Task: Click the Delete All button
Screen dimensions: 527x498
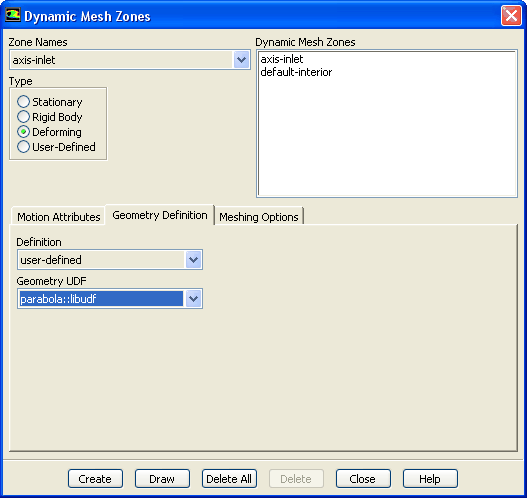Action: tap(229, 479)
